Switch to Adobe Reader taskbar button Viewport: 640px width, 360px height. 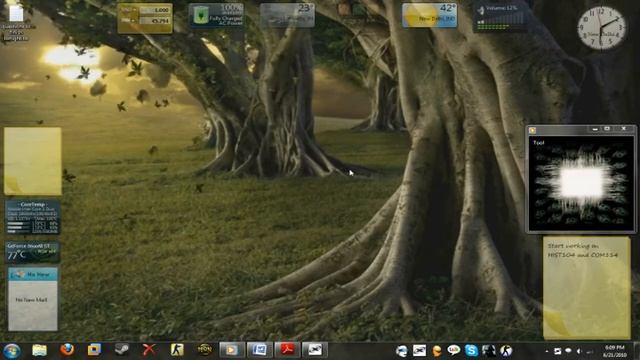click(287, 350)
